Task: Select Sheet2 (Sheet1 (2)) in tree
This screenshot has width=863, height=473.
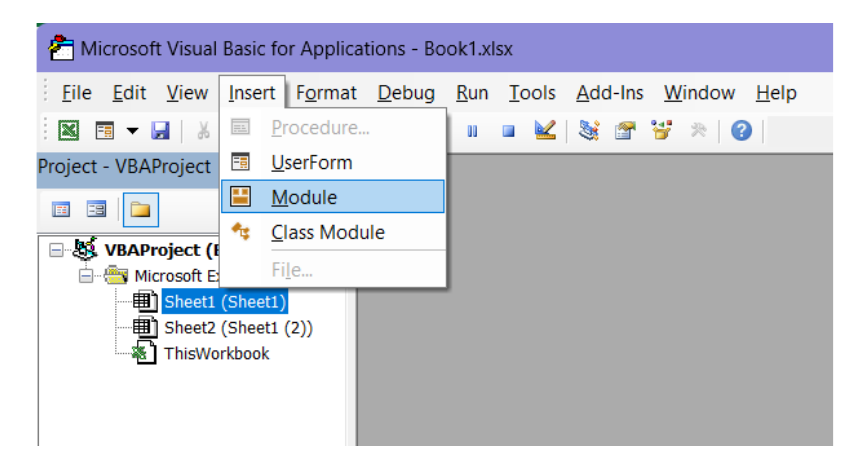Action: (x=238, y=328)
